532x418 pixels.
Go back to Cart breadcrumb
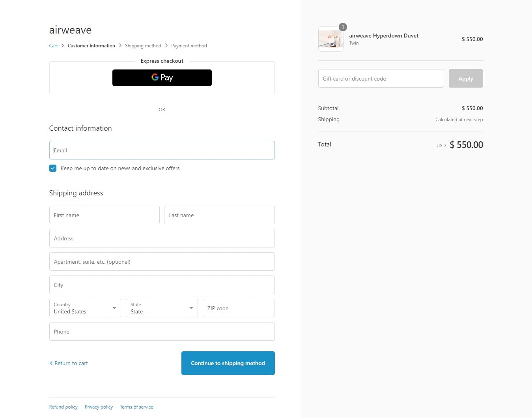[53, 46]
